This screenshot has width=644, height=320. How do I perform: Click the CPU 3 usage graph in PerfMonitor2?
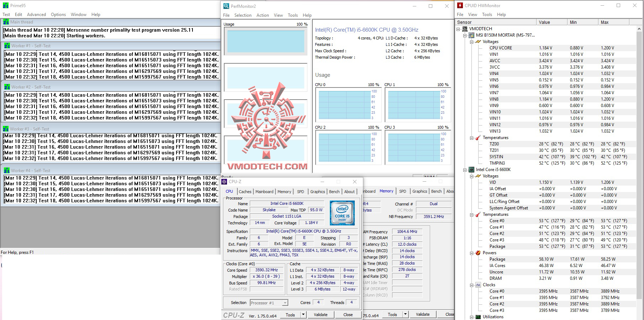tap(417, 148)
